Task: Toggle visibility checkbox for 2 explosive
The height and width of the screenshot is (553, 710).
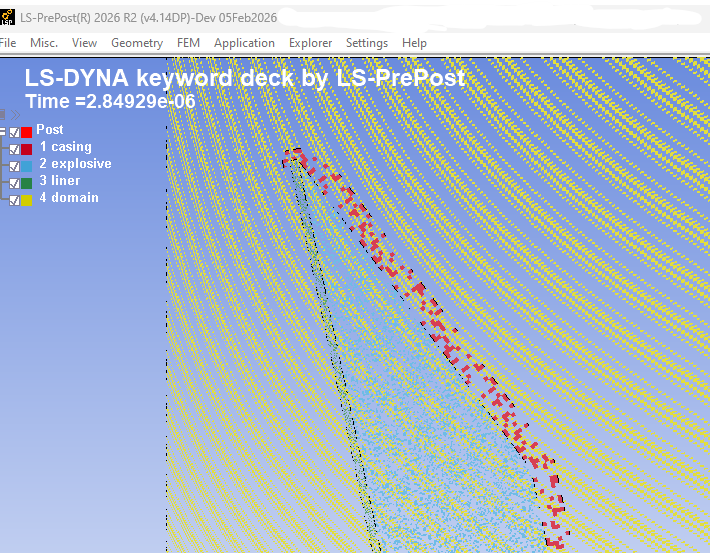Action: click(x=14, y=166)
